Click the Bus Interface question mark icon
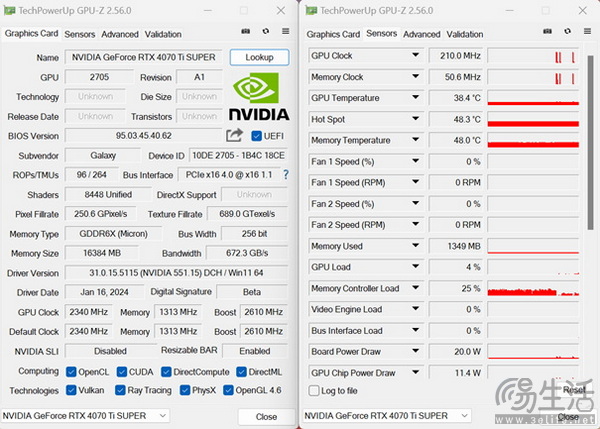Viewport: 600px width, 429px height. click(285, 175)
